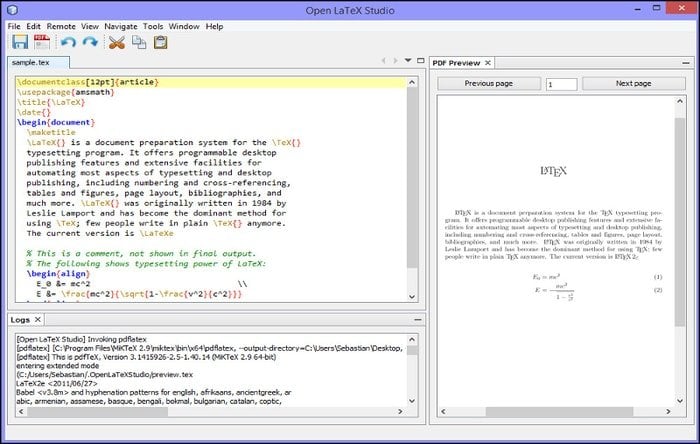Click the PDF preview vertical scrollbar thumb
This screenshot has width=700, height=444.
[x=679, y=222]
